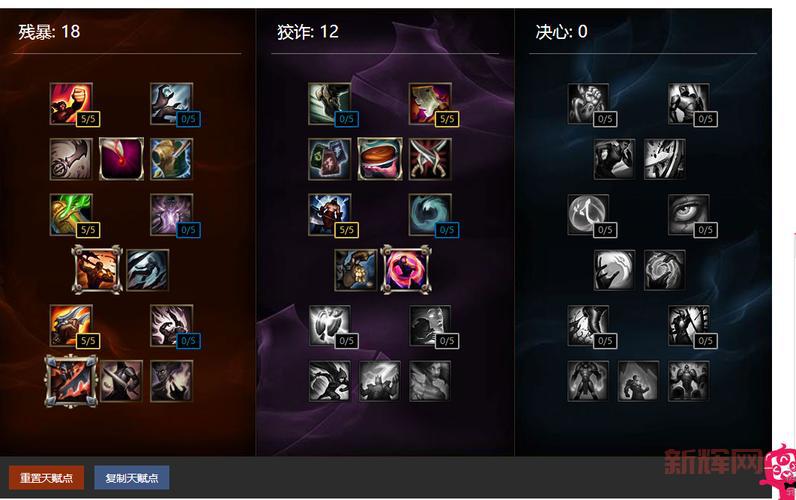Viewport: 796px width, 500px height.
Task: Add a point to blue Meditation swirl mastery
Action: [x=430, y=214]
